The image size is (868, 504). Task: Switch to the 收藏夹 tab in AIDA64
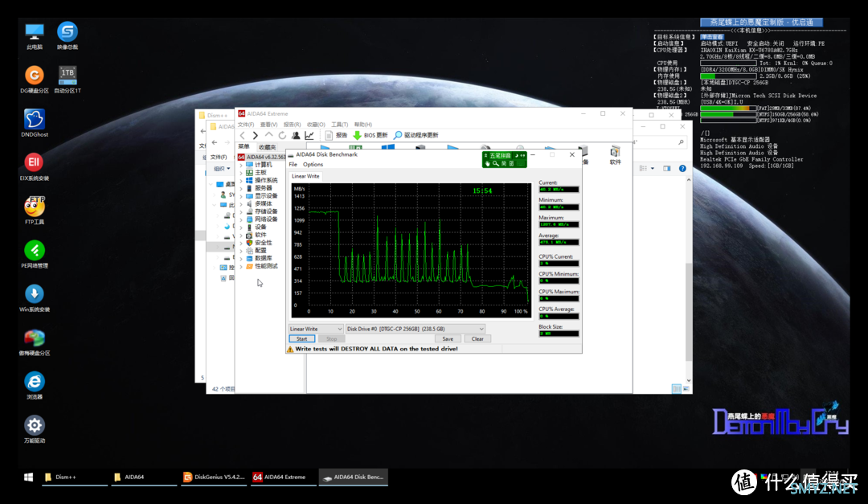pyautogui.click(x=268, y=147)
